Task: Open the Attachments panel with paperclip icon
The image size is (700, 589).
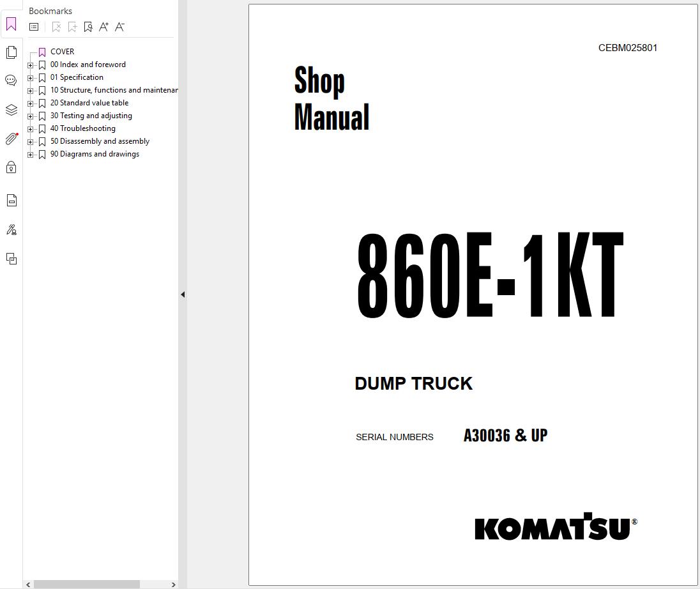Action: (11, 139)
